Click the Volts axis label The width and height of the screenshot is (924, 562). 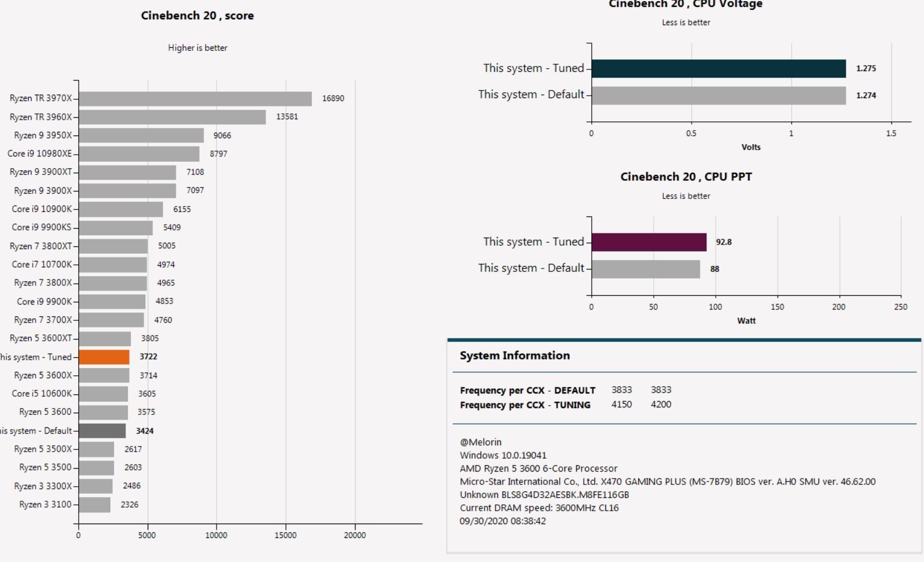tap(751, 147)
